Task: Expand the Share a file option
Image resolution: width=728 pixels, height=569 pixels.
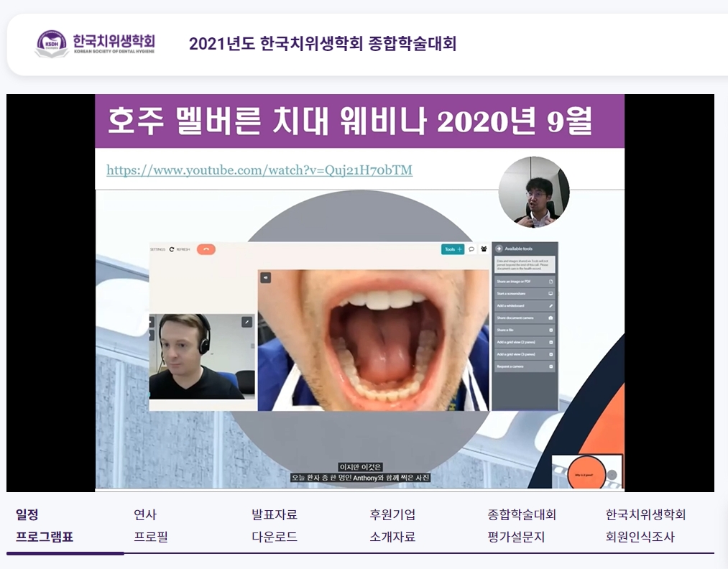Action: (525, 330)
